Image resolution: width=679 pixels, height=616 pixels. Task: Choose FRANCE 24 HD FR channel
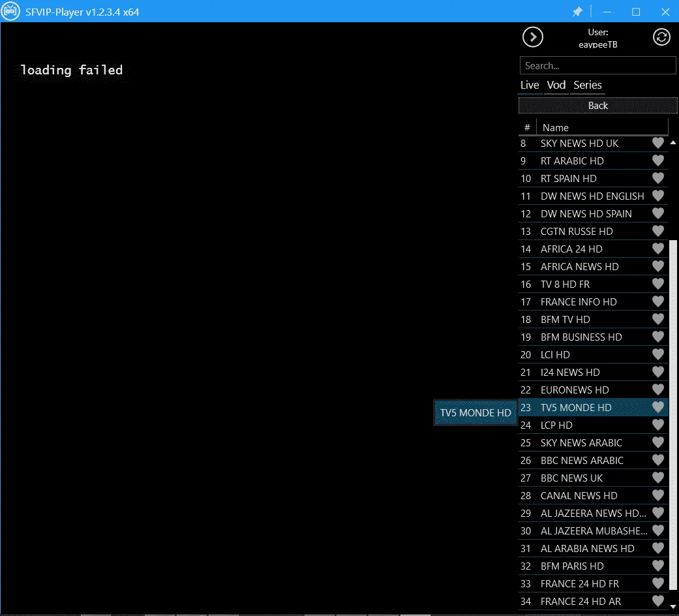tap(594, 583)
